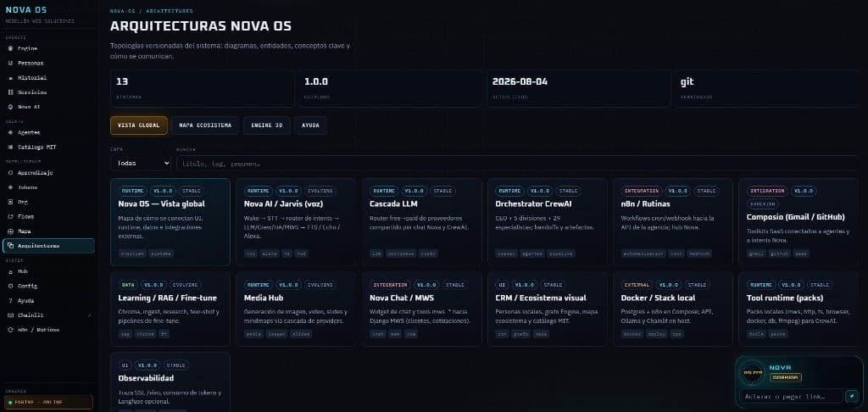Click the NOVA OS logo title
This screenshot has height=412, width=868.
click(x=26, y=10)
